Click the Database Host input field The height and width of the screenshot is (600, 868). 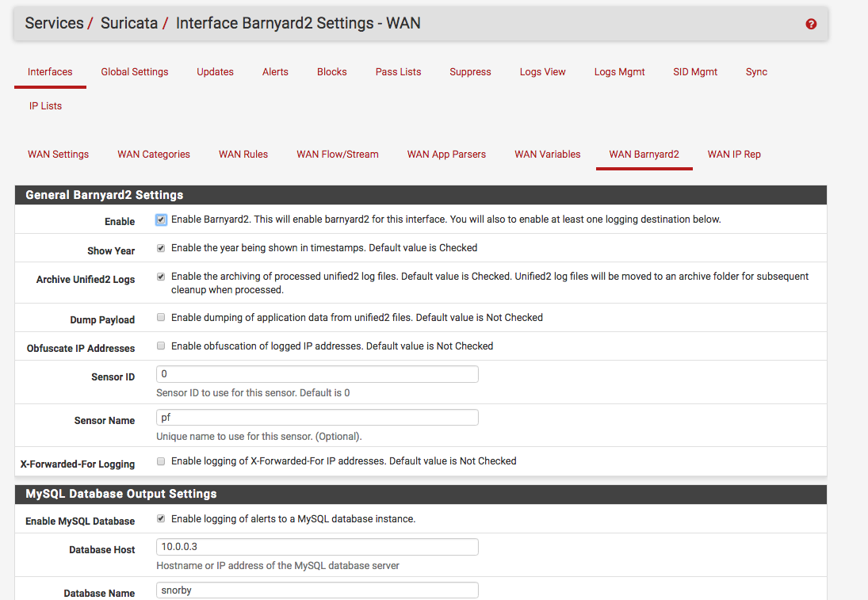coord(317,547)
